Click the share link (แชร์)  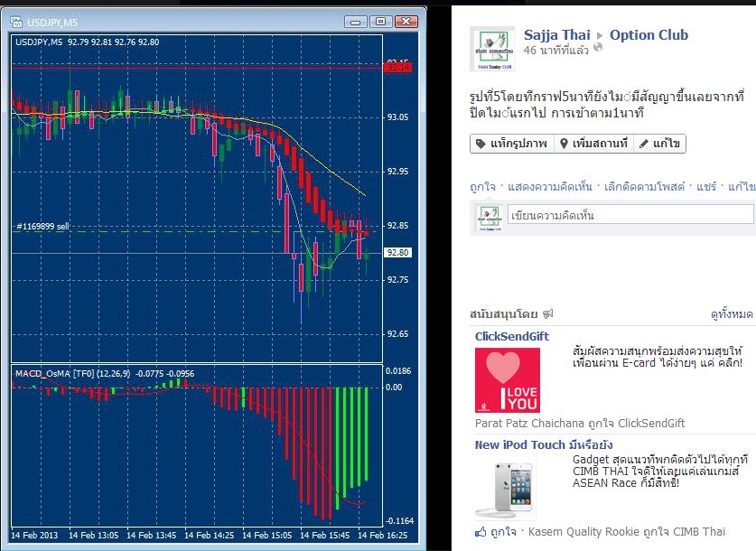tap(706, 187)
